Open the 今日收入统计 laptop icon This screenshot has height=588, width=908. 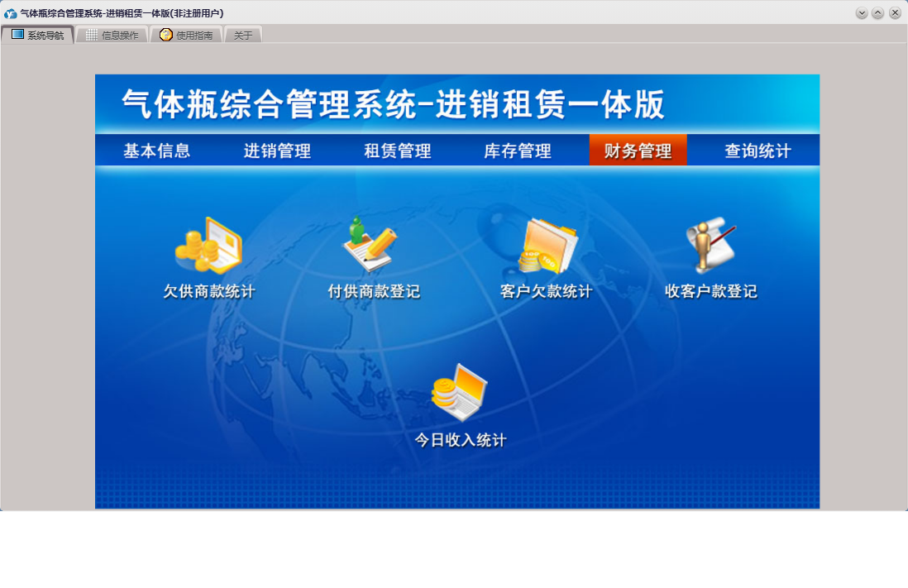[x=460, y=394]
